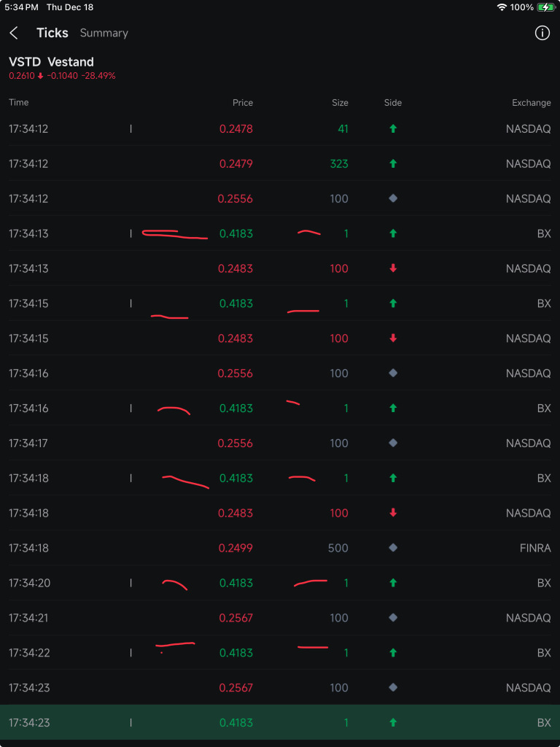
Task: Click red down arrow on 17:34:18 0.2483 row
Action: (393, 513)
